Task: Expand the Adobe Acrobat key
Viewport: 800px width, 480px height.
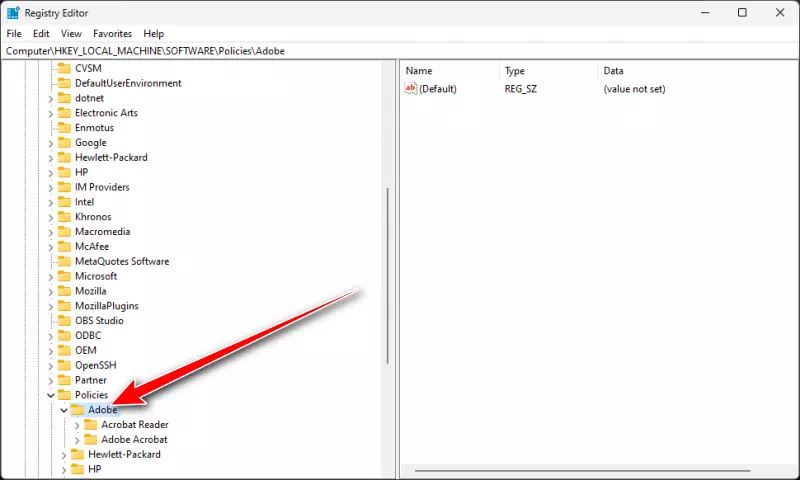Action: point(77,440)
